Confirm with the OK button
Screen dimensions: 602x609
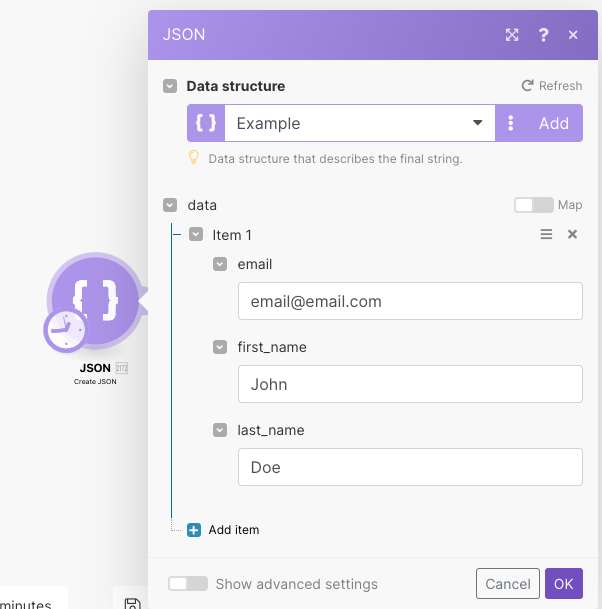pyautogui.click(x=564, y=583)
